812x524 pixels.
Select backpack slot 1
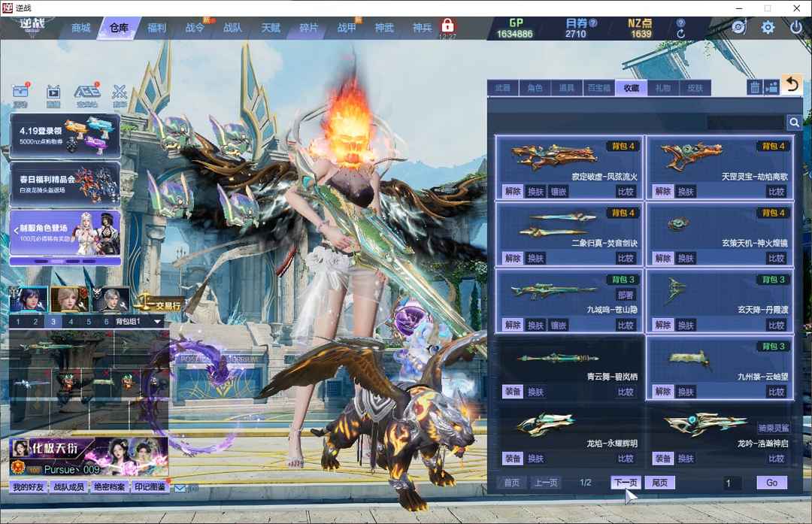pyautogui.click(x=18, y=322)
